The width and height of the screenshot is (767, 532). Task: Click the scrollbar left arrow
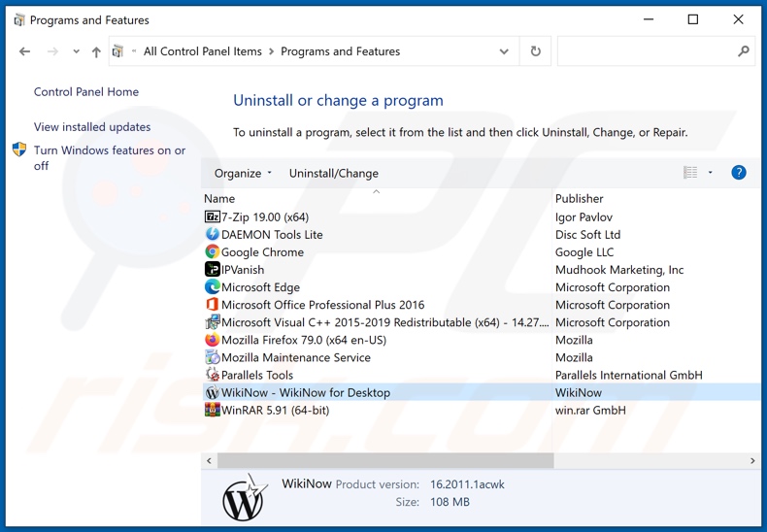(210, 460)
